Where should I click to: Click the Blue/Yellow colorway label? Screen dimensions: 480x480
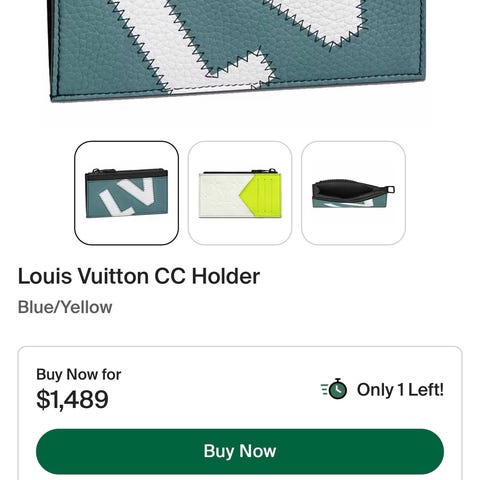(x=65, y=307)
